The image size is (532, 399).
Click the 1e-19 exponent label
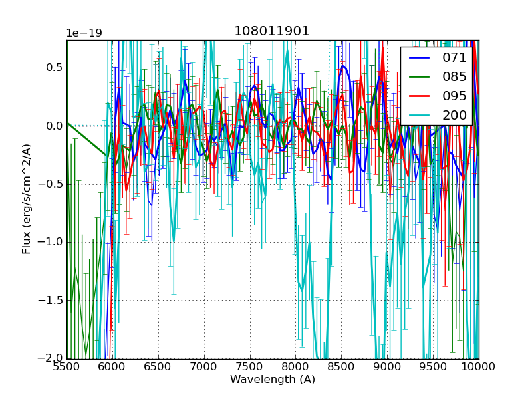tap(84, 33)
